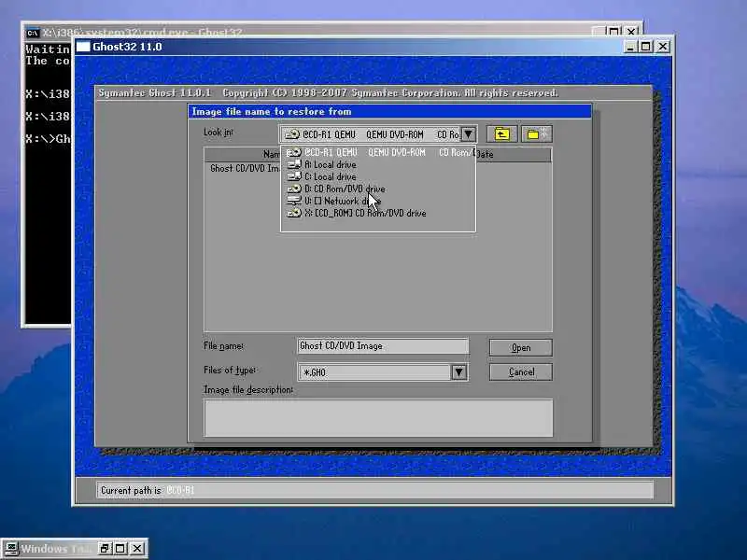This screenshot has width=747, height=560.
Task: Click the Symantec Ghost 11.0.1 copyright header
Action: click(x=329, y=92)
